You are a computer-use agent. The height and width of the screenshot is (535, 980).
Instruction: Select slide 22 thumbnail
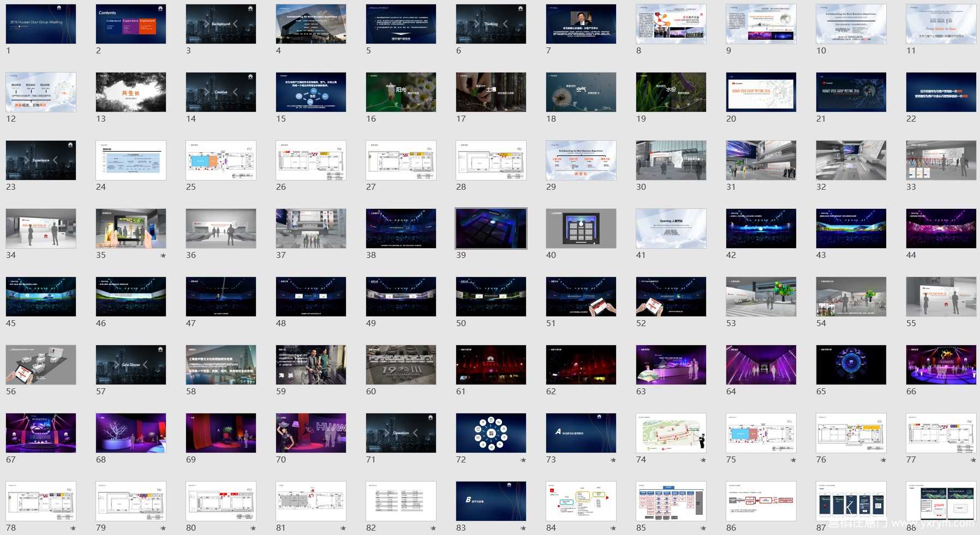(941, 92)
